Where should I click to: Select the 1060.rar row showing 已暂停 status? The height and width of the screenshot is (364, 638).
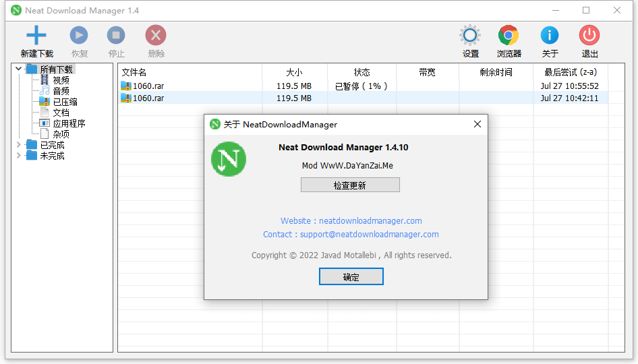pyautogui.click(x=363, y=86)
